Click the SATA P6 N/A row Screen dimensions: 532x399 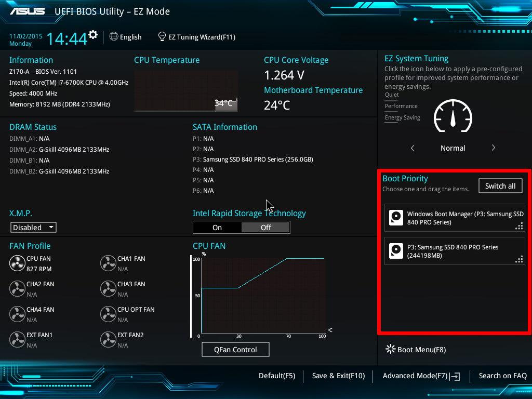click(203, 190)
